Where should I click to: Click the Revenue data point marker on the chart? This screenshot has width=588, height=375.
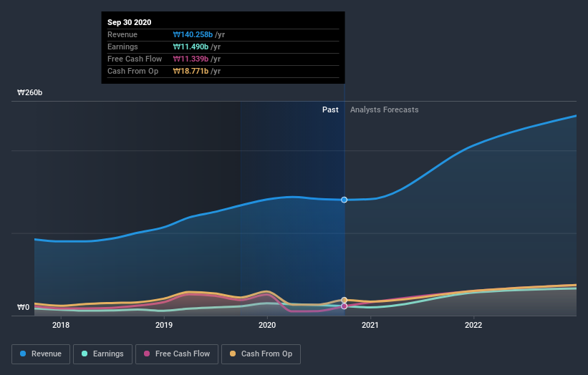[x=344, y=200]
